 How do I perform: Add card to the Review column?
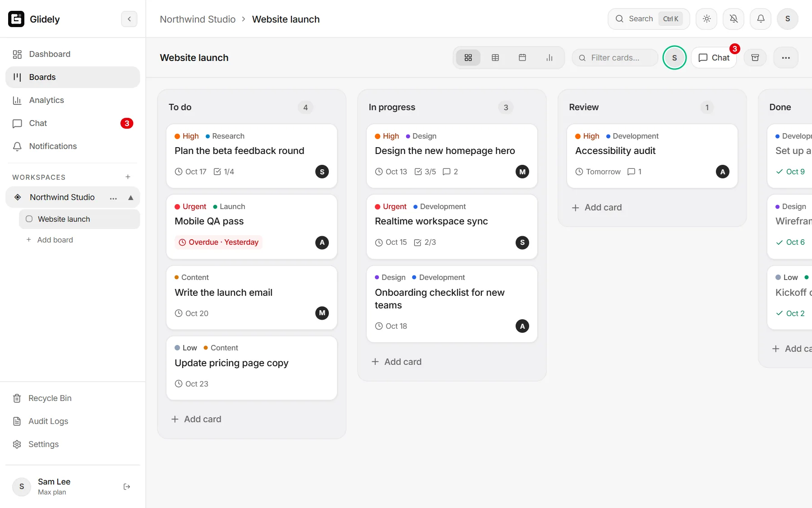[597, 207]
